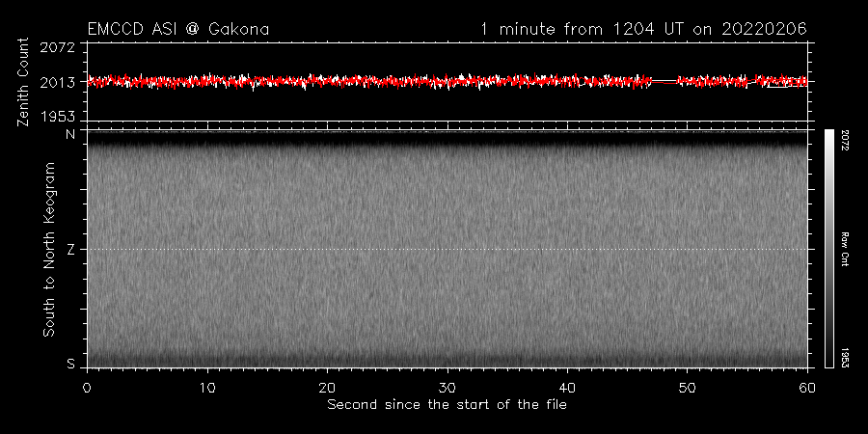This screenshot has height=434, width=868.
Task: Click the N label on the keogram axis
Action: click(71, 134)
